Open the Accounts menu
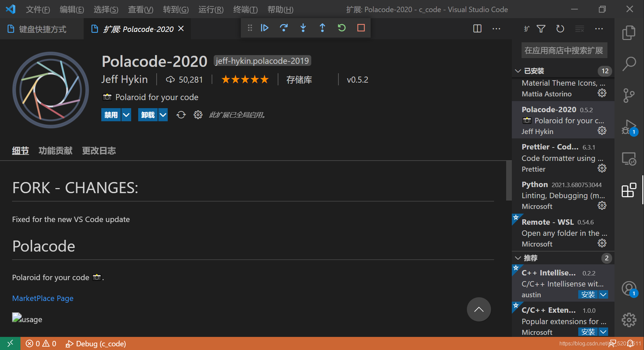 (x=629, y=289)
